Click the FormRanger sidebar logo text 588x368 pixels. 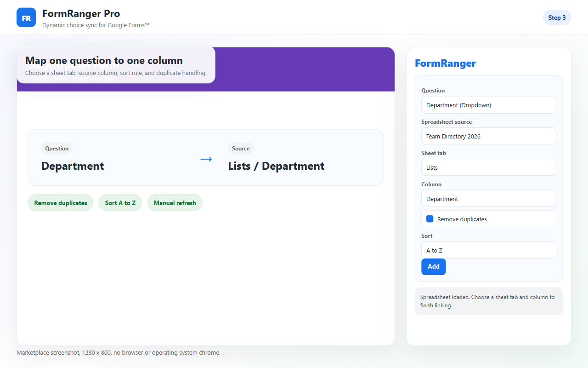(x=445, y=63)
